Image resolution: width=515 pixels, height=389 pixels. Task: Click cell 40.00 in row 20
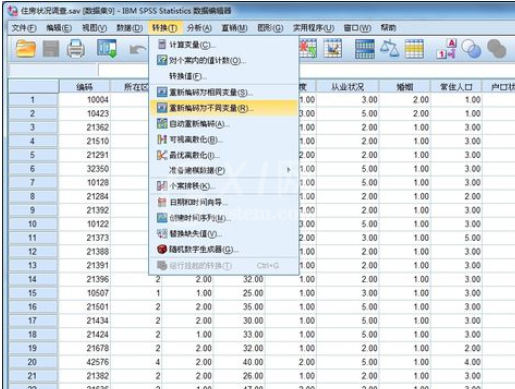tap(239, 362)
